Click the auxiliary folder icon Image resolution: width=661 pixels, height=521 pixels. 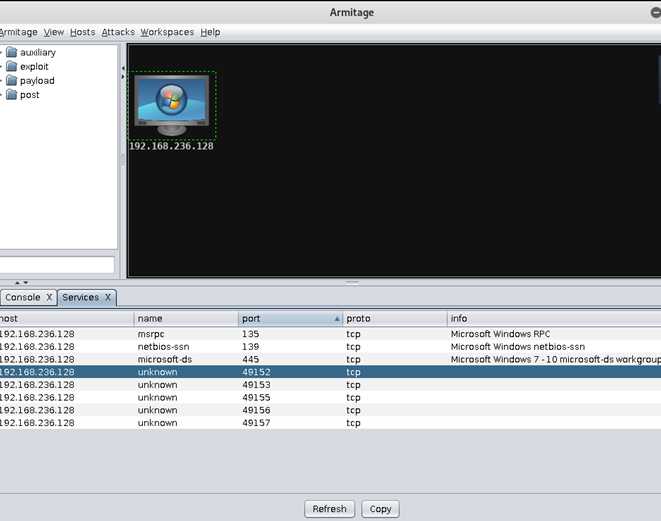tap(12, 52)
